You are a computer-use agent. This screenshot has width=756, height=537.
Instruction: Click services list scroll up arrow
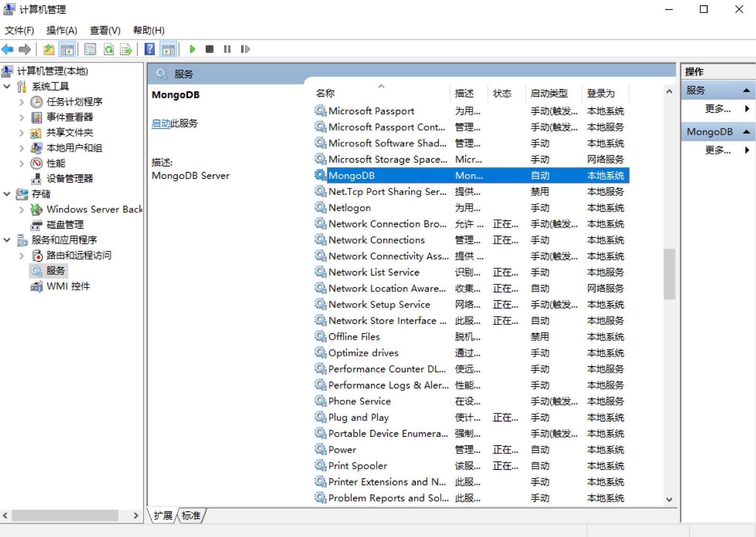click(x=669, y=91)
